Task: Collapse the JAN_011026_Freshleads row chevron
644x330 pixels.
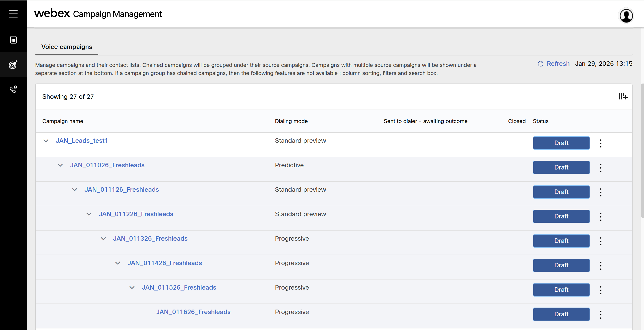Action: (60, 165)
